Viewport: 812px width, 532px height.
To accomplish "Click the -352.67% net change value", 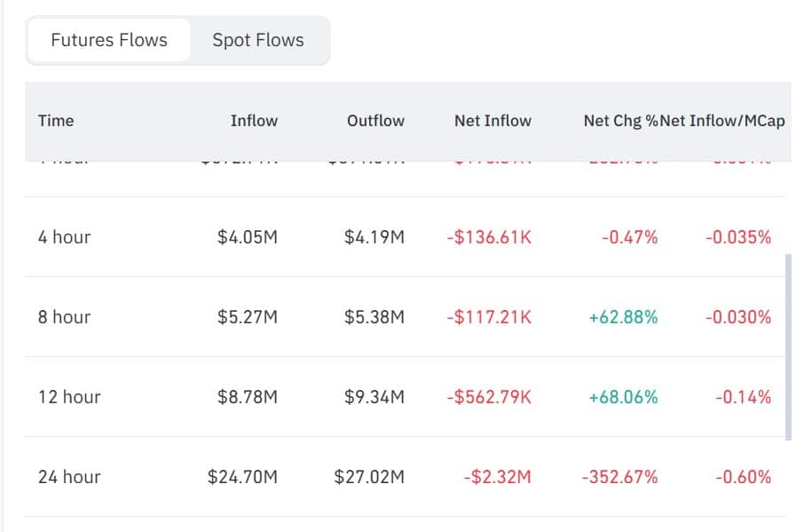I will (x=620, y=477).
